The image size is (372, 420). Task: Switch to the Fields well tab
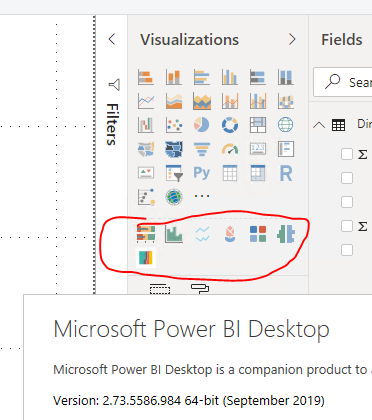160,289
